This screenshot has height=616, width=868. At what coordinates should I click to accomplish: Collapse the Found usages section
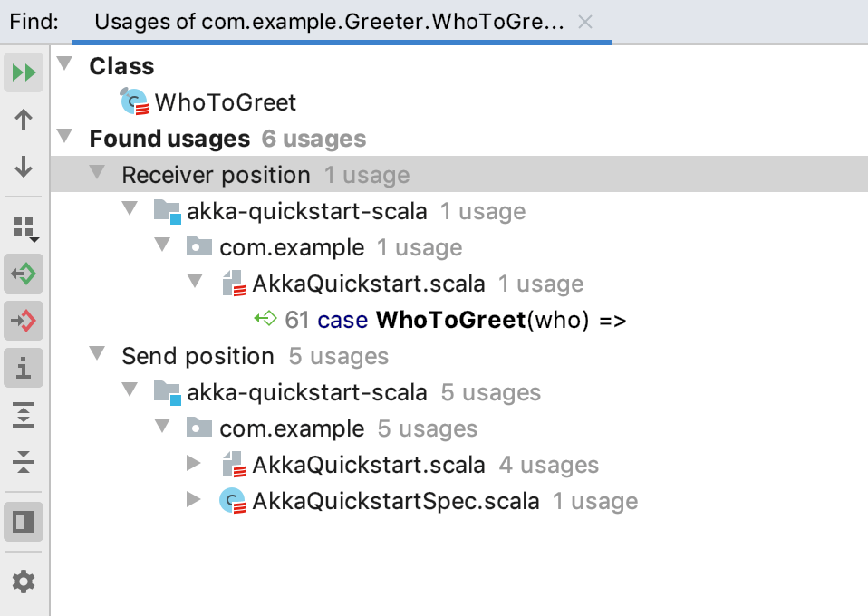pyautogui.click(x=63, y=138)
